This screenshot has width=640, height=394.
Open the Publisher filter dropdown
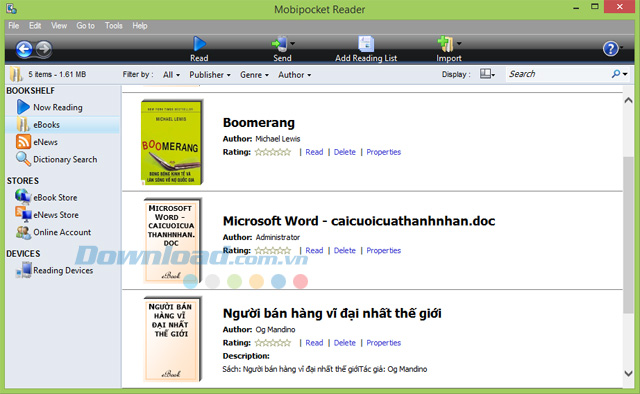pos(210,75)
